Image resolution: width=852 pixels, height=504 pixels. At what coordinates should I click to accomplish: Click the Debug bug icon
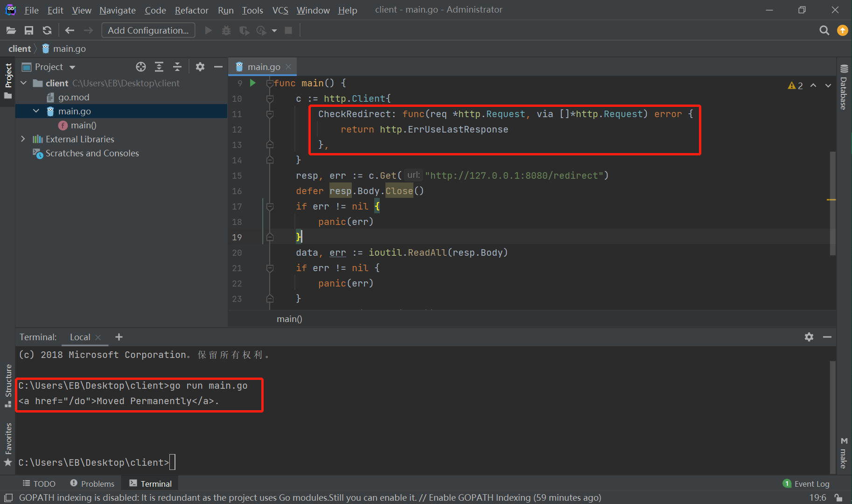coord(226,30)
